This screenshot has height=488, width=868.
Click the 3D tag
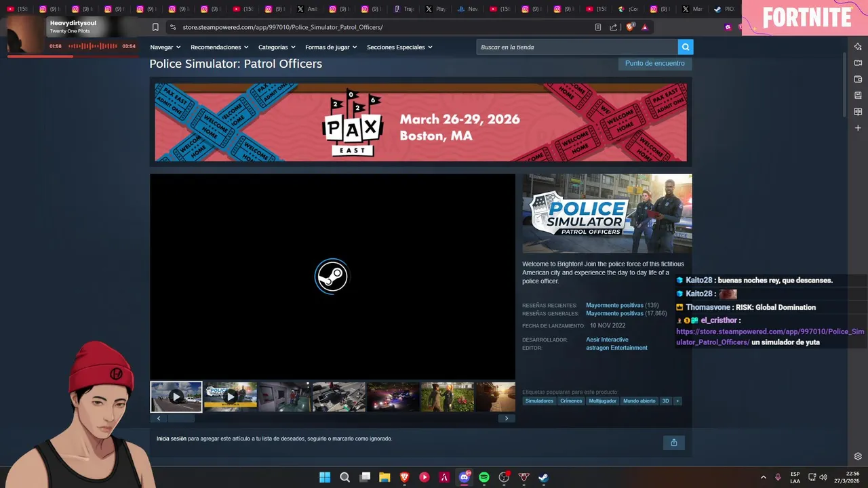coord(665,401)
